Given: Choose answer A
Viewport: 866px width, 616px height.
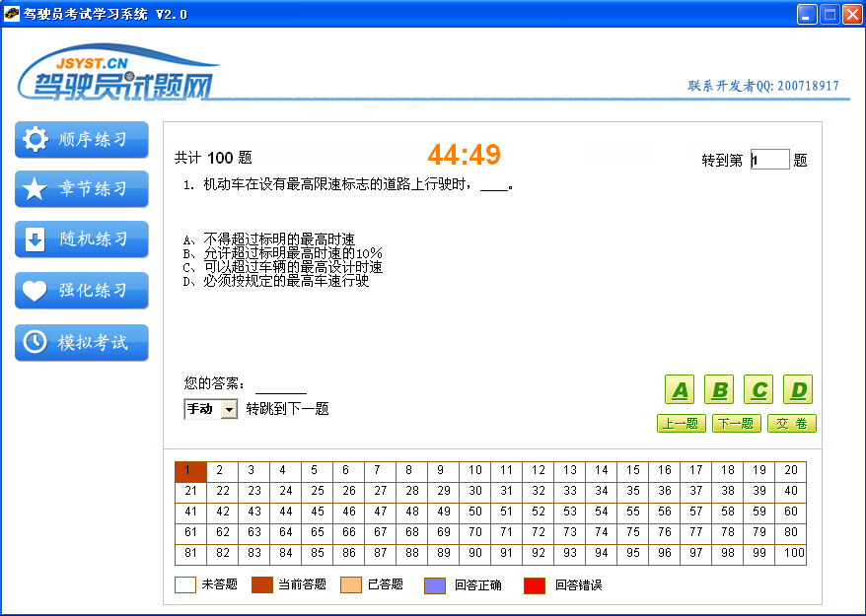Looking at the screenshot, I should pyautogui.click(x=680, y=389).
